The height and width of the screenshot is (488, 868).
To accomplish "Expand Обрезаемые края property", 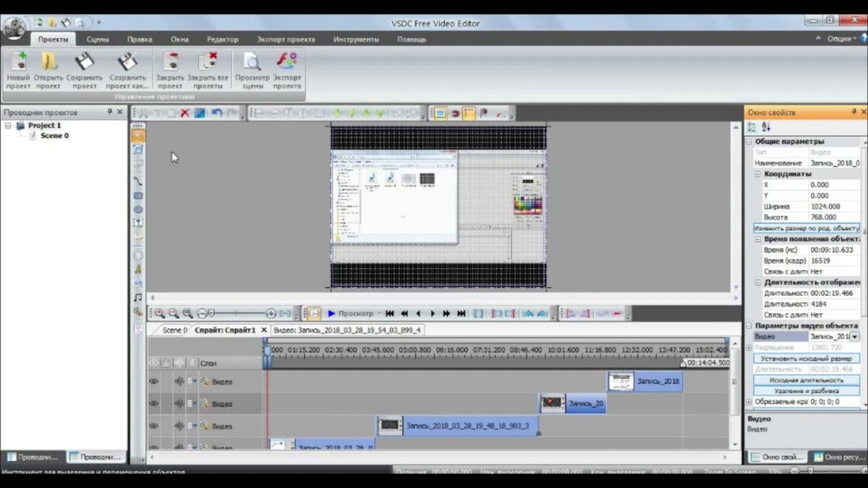I will click(750, 402).
